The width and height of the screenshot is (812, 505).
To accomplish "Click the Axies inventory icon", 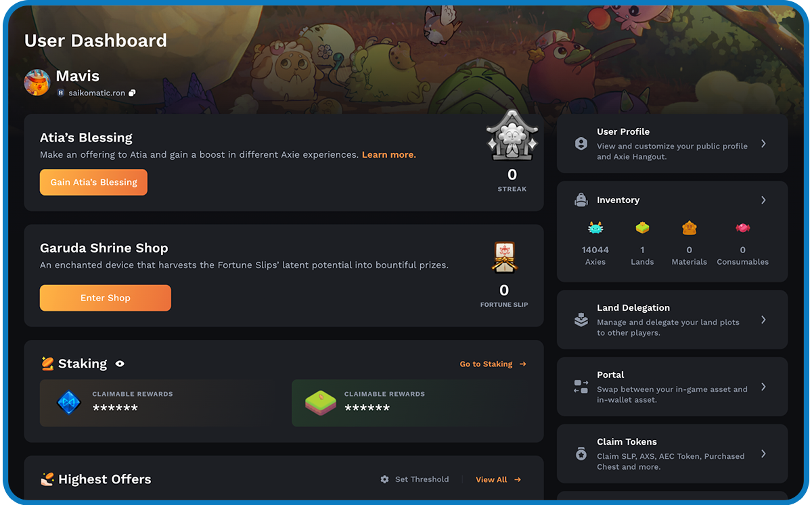I will pyautogui.click(x=595, y=228).
